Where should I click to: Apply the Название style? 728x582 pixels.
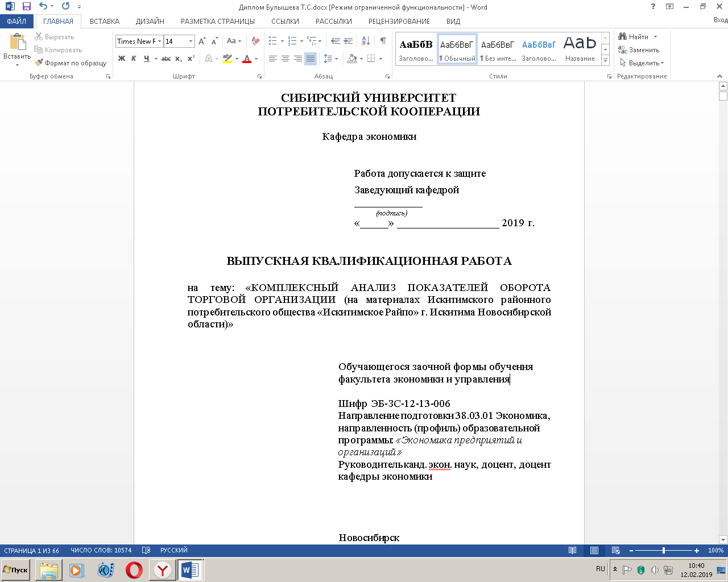click(580, 49)
